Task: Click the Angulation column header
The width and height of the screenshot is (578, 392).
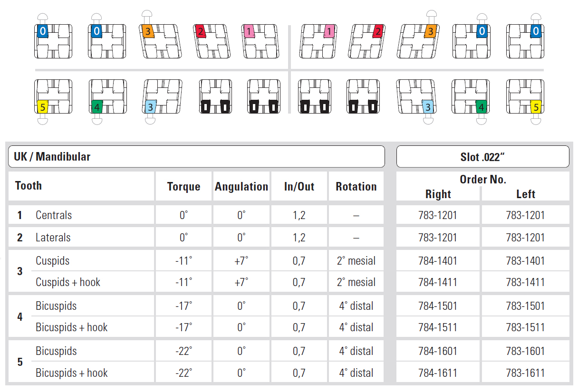Action: (x=241, y=187)
